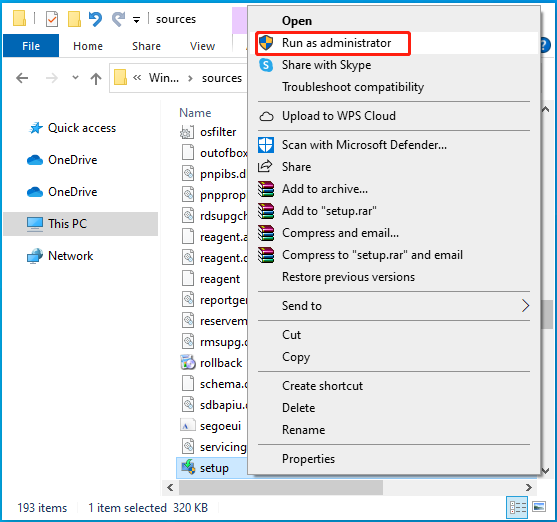Sort by the Name column header
557x522 pixels.
point(195,113)
